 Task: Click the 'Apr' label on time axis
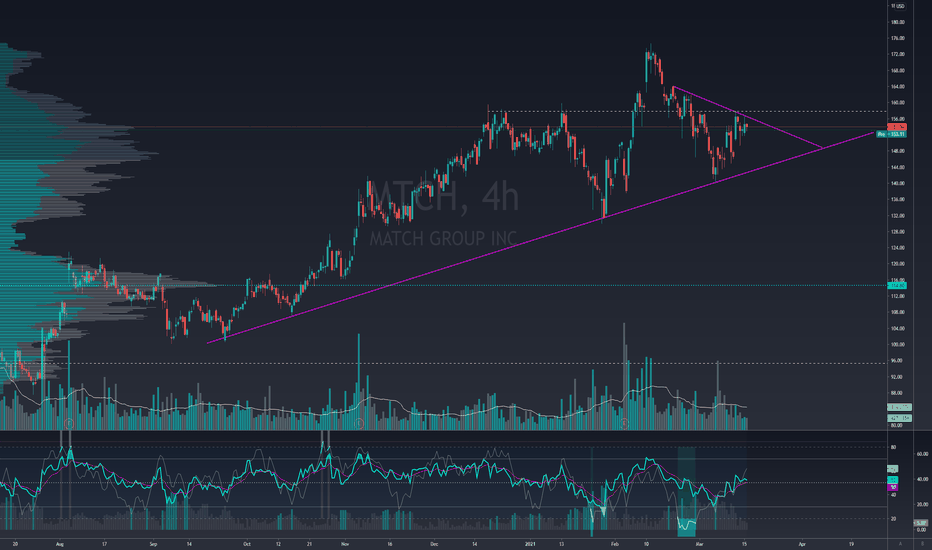pos(802,543)
